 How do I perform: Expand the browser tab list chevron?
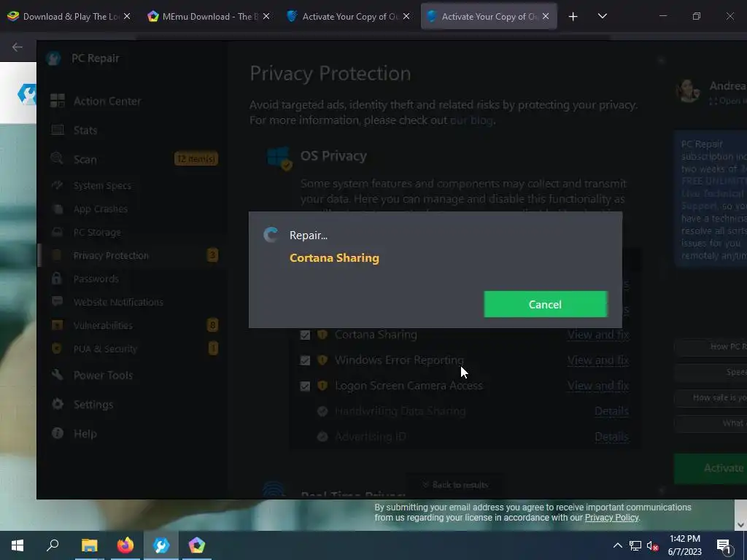point(602,16)
